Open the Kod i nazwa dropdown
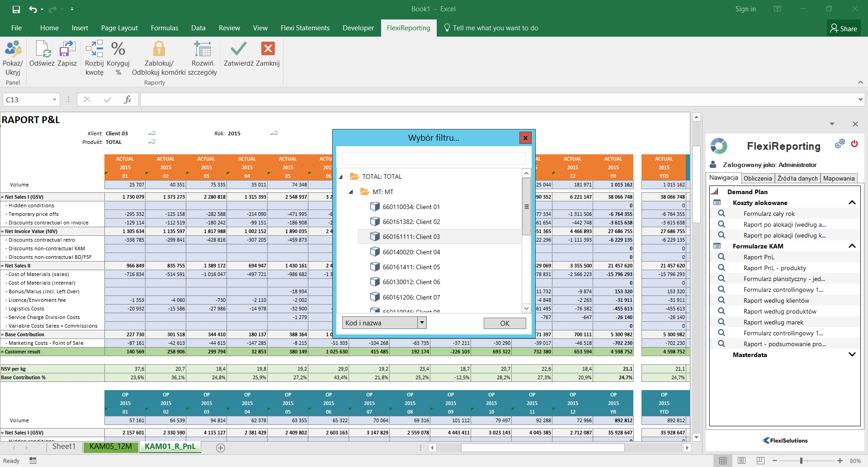Viewport: 868px width, 467px height. (x=422, y=323)
